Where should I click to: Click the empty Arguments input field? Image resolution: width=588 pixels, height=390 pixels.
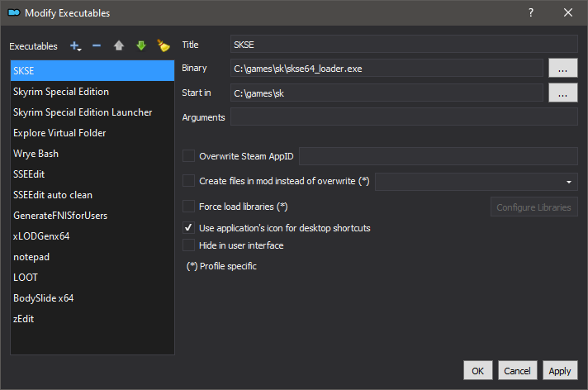404,117
